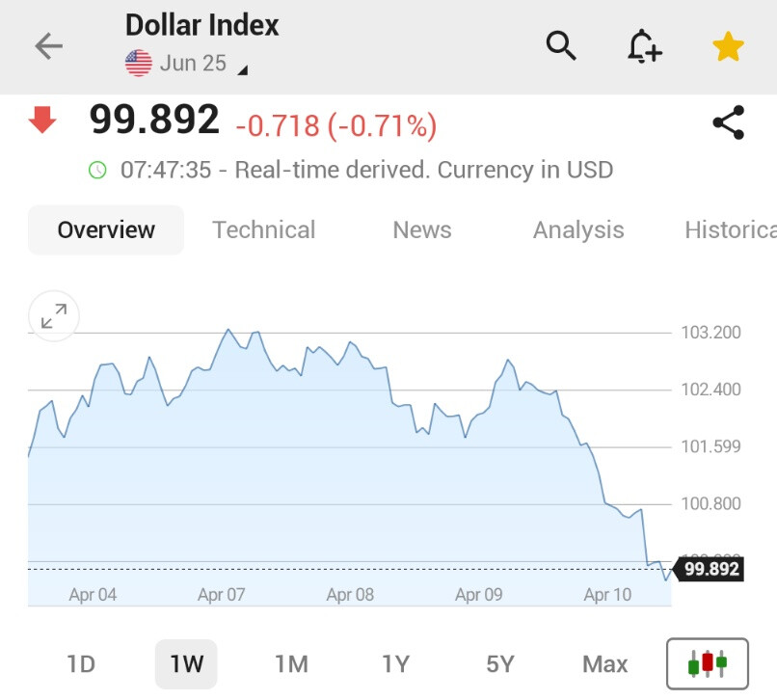Viewport: 777px width, 700px height.
Task: Tap the US flag icon
Action: click(x=139, y=64)
